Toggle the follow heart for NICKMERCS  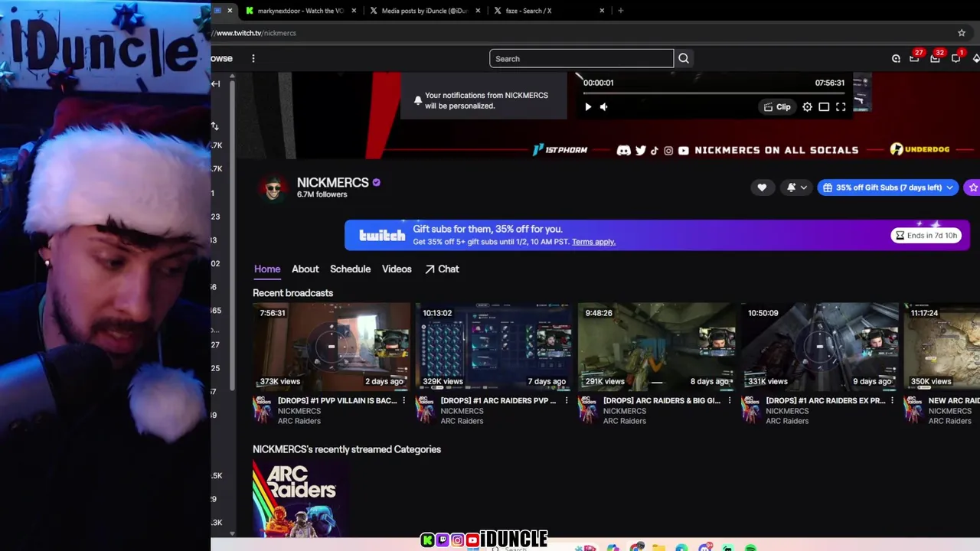[x=762, y=187]
